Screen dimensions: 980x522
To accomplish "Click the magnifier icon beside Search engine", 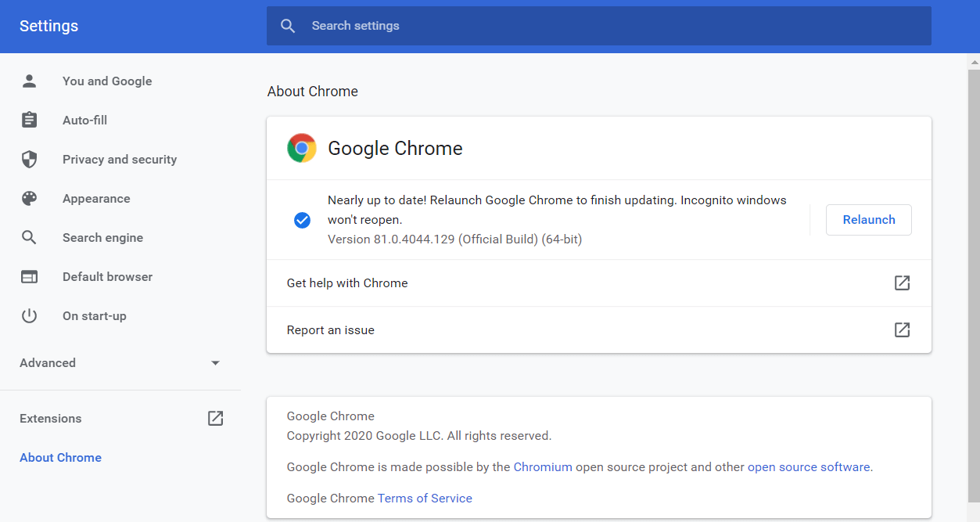I will click(x=29, y=237).
